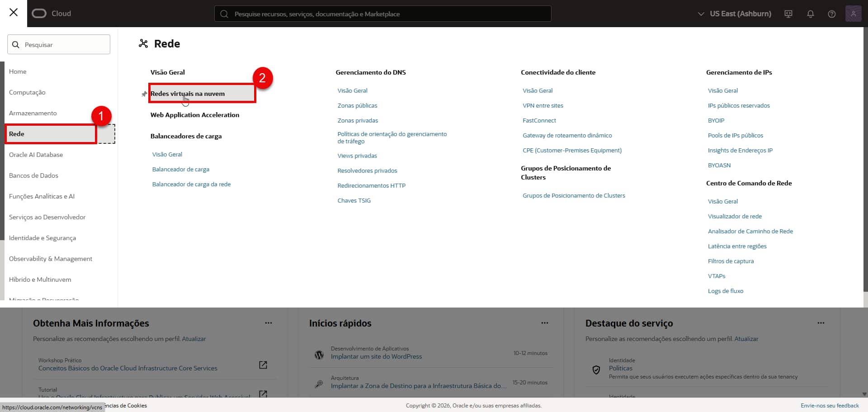Select Serviços ao Desenvolvedor in the menu

[47, 217]
